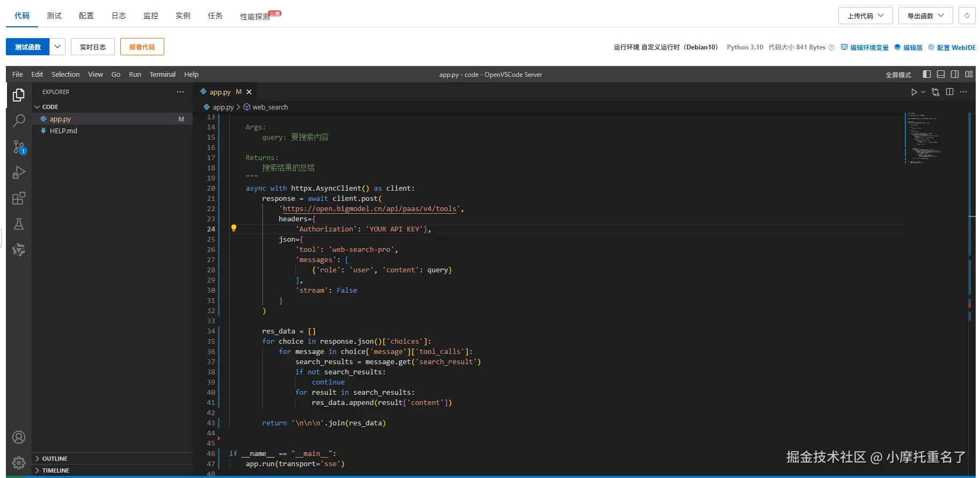Image resolution: width=980 pixels, height=478 pixels.
Task: Click the bigmodel.cn URL on line 22
Action: tap(370, 208)
